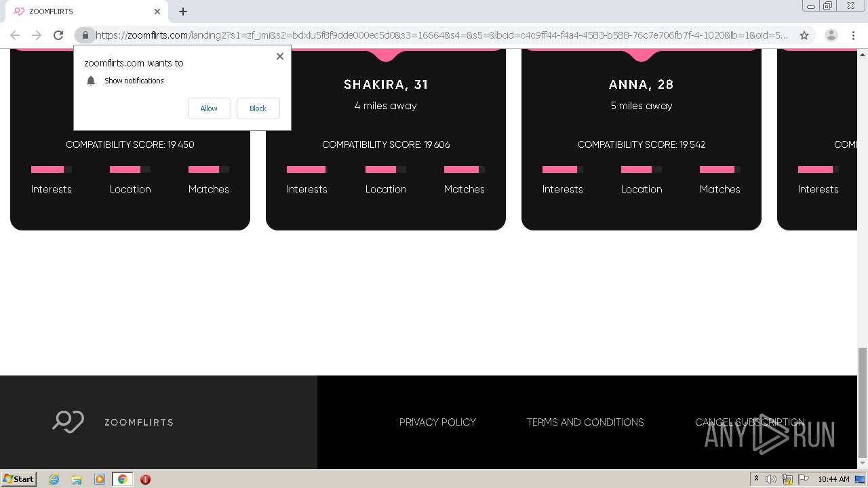Close the ZOOMFLIRTS tab
This screenshot has height=488, width=868.
pyautogui.click(x=157, y=12)
